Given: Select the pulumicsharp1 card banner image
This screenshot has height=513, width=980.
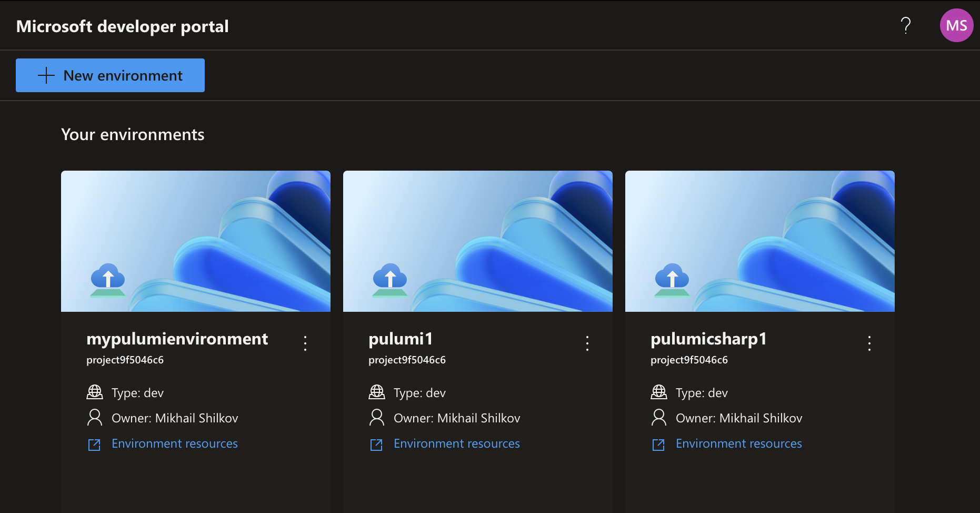Looking at the screenshot, I should click(760, 241).
